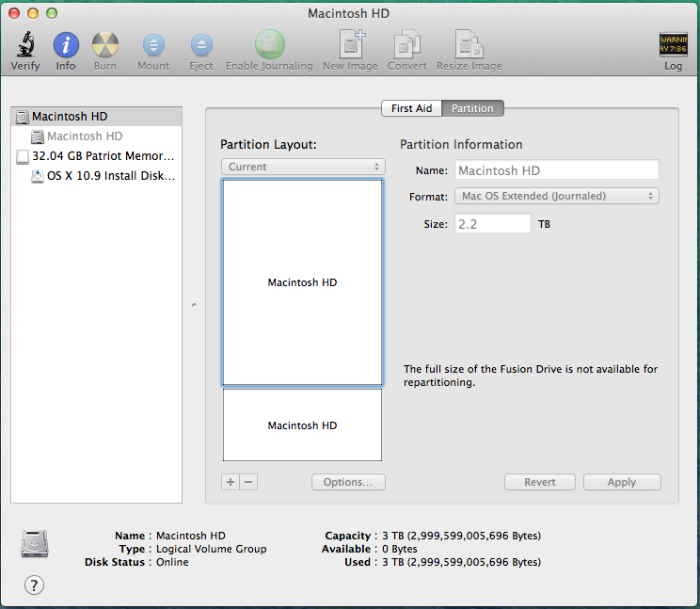Click the Enable Journaling icon
Screen dimensions: 700x609
click(x=270, y=44)
